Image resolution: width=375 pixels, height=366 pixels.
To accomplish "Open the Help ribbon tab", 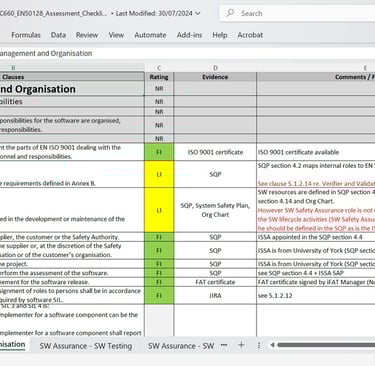I will (220, 35).
